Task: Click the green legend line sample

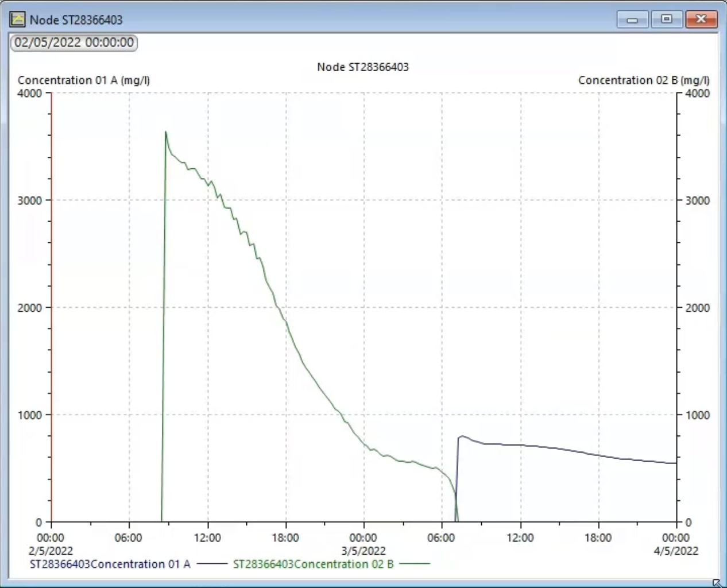Action: [415, 564]
